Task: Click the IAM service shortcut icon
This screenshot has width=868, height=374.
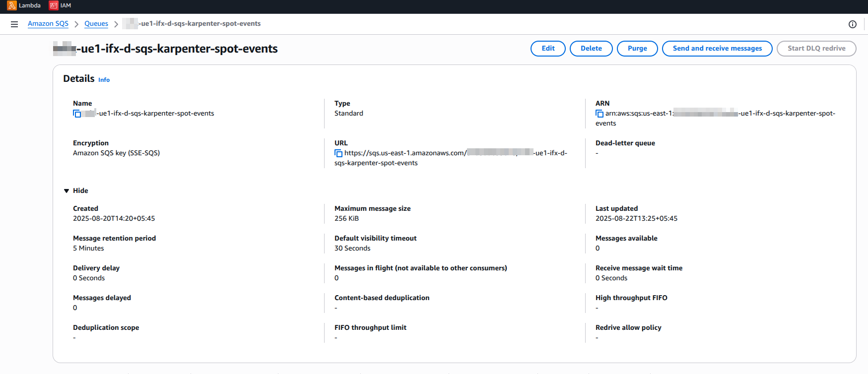Action: (54, 5)
